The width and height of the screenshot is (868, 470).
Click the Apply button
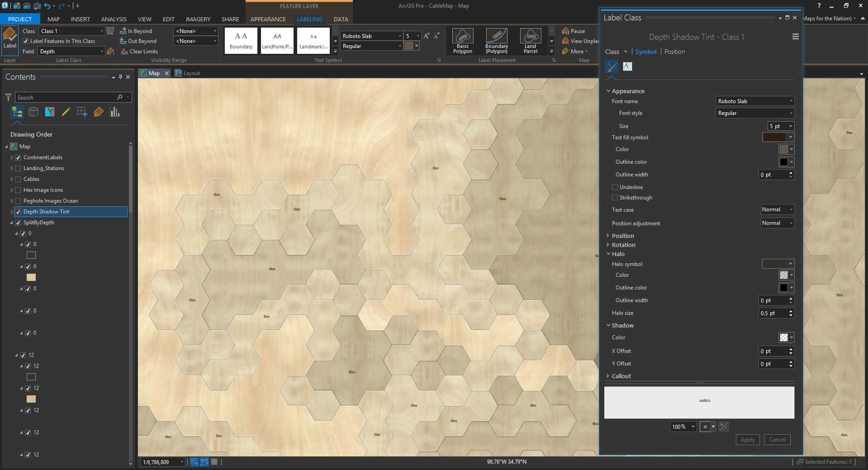click(747, 440)
